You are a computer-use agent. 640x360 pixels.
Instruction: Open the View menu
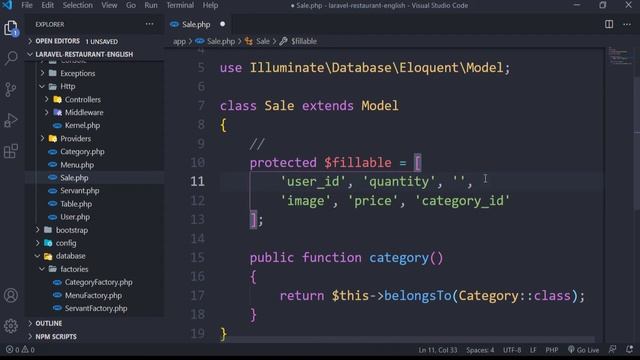(109, 5)
